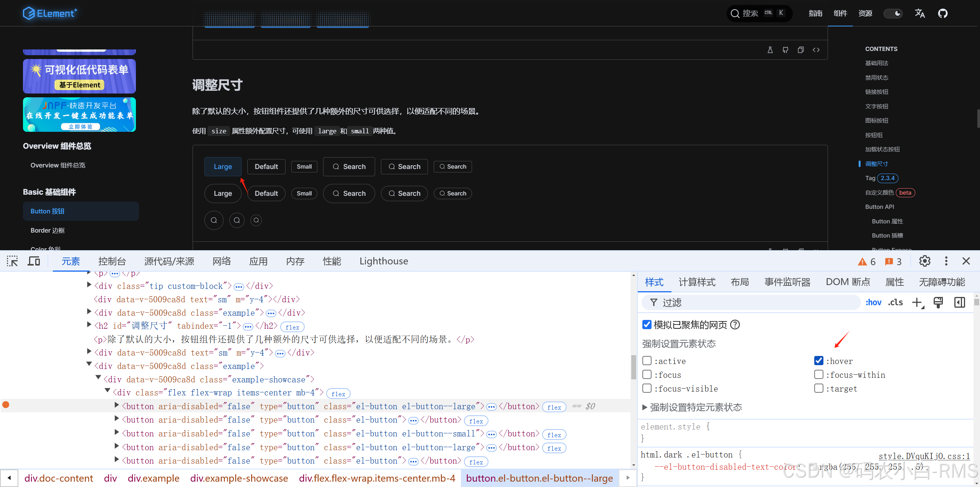Enable the :active state checkbox

coord(647,361)
